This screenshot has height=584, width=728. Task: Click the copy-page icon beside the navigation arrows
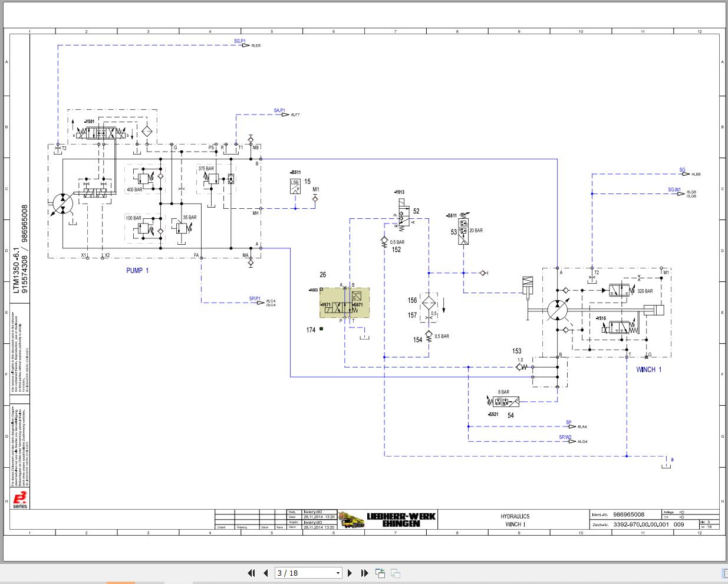coord(380,572)
